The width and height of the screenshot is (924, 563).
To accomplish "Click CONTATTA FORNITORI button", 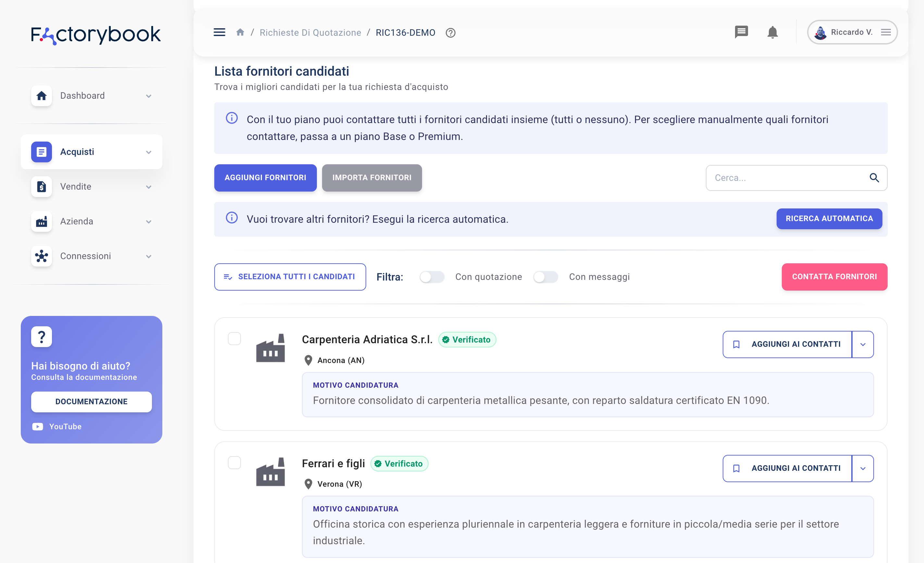I will pos(834,277).
